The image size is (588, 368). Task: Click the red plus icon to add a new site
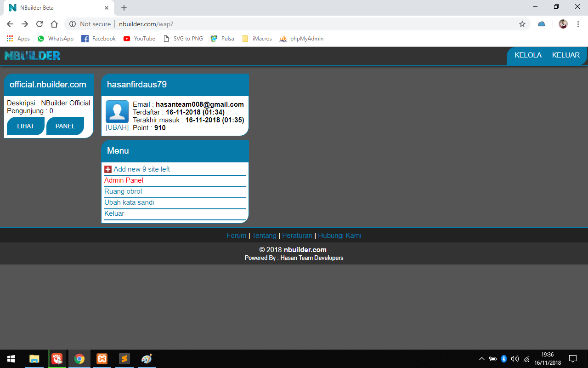tap(108, 169)
